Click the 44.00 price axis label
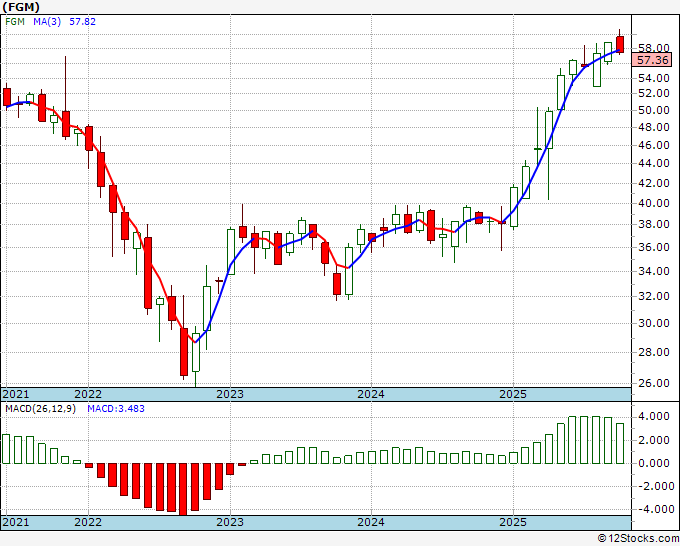The image size is (680, 546). [x=654, y=163]
